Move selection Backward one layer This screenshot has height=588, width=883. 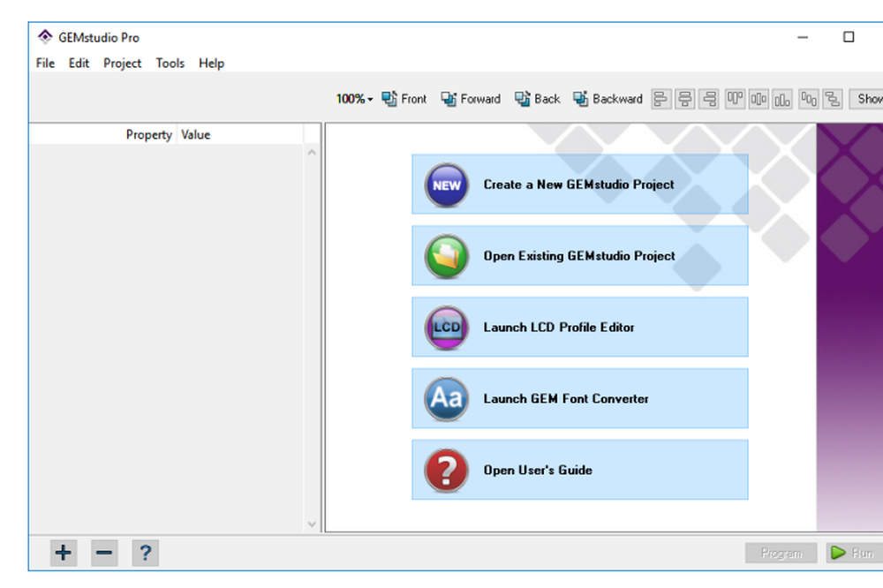click(x=608, y=99)
